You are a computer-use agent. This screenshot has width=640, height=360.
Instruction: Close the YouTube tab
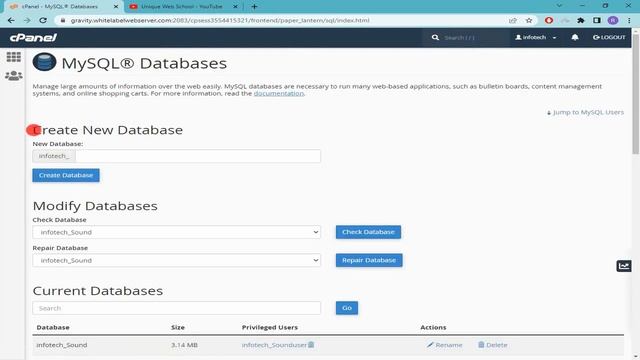pos(236,7)
